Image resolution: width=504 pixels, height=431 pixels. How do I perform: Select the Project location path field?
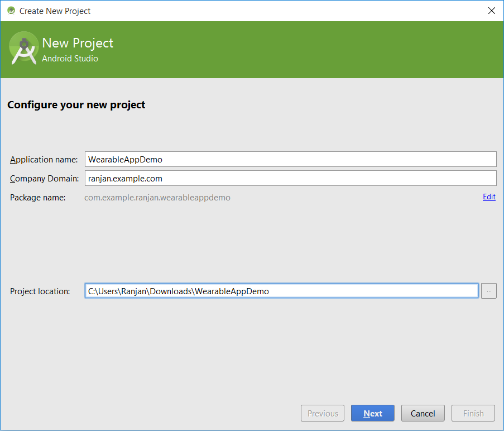[x=281, y=291]
